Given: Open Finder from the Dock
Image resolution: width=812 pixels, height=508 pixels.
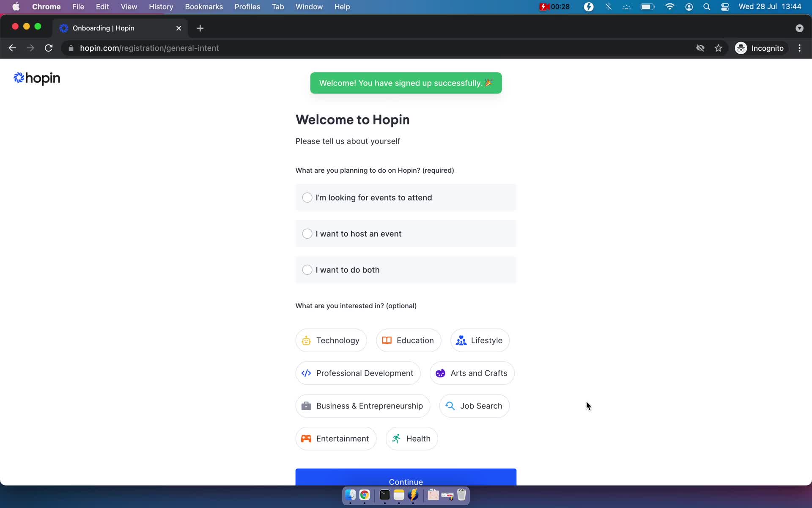Looking at the screenshot, I should point(350,494).
